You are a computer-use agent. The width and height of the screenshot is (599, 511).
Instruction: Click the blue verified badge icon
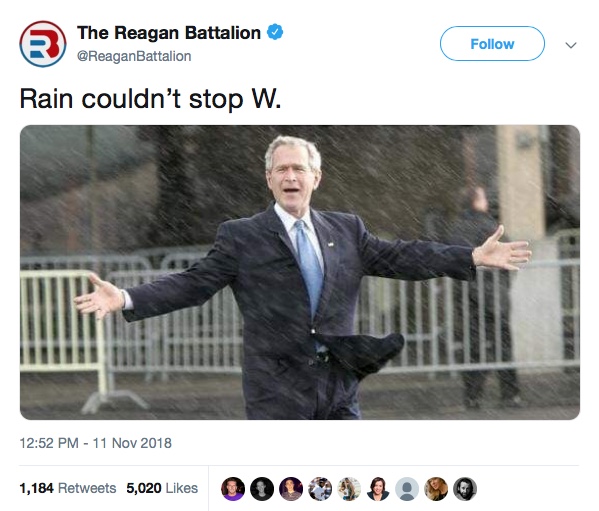(275, 32)
